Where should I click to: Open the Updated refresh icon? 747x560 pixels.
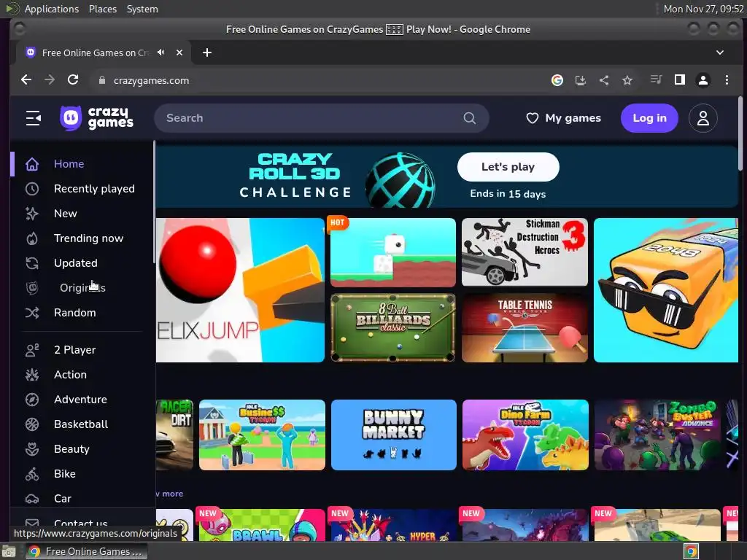32,262
